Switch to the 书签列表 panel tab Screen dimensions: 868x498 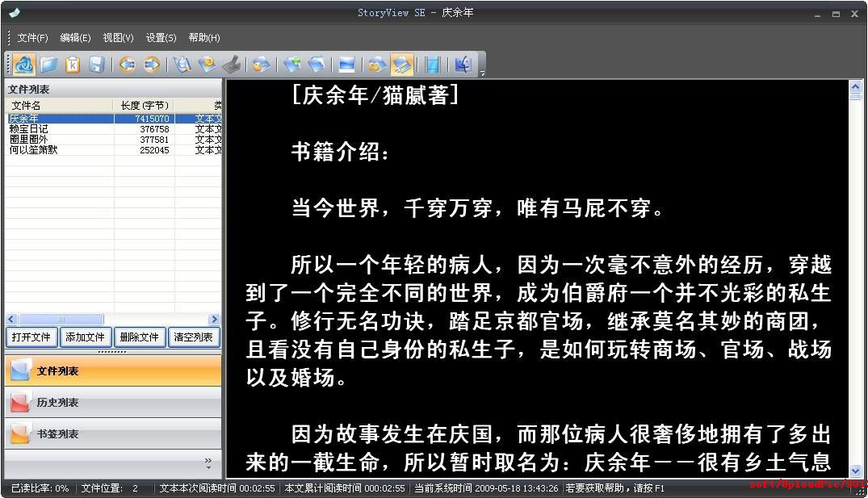(x=113, y=433)
